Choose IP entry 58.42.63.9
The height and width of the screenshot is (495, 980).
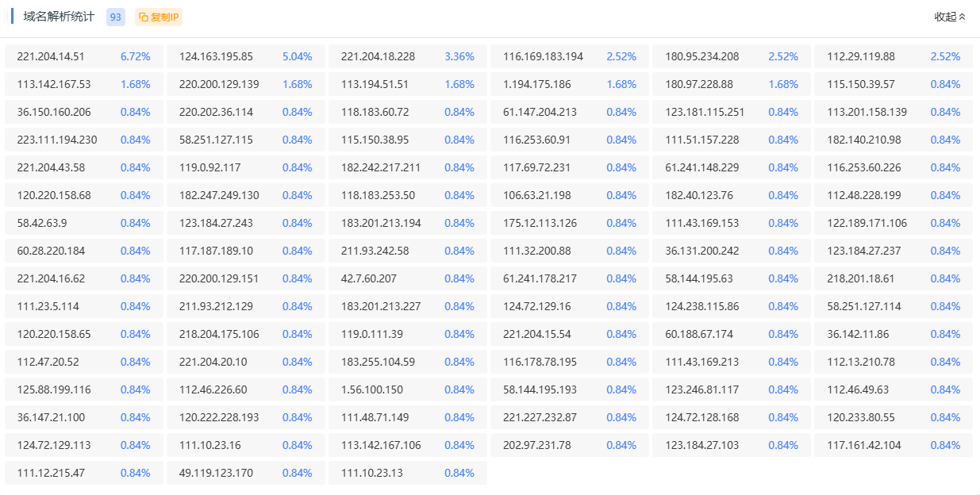click(42, 223)
